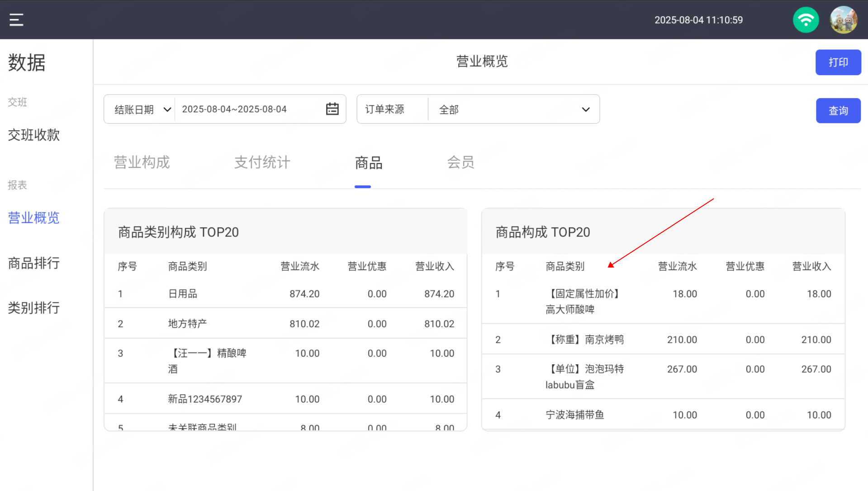The width and height of the screenshot is (868, 491).
Task: Click the timestamp 2025-08-04 11:10:59
Action: pos(698,20)
